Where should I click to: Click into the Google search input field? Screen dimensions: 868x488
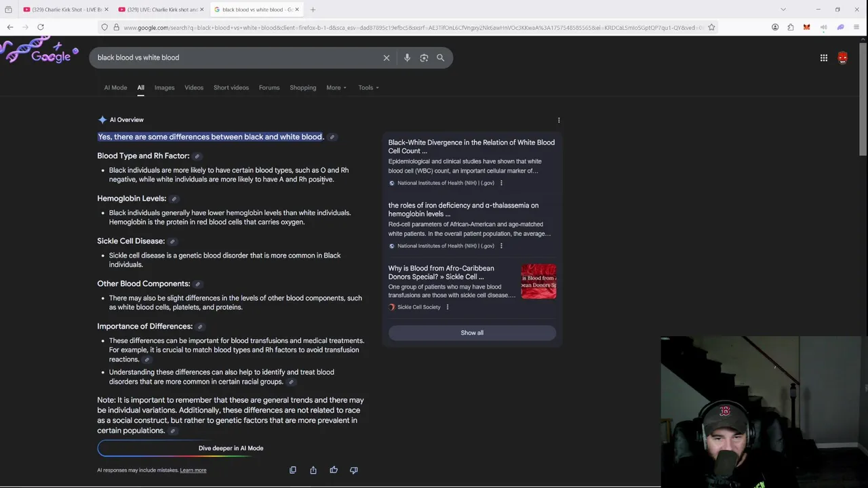click(237, 58)
